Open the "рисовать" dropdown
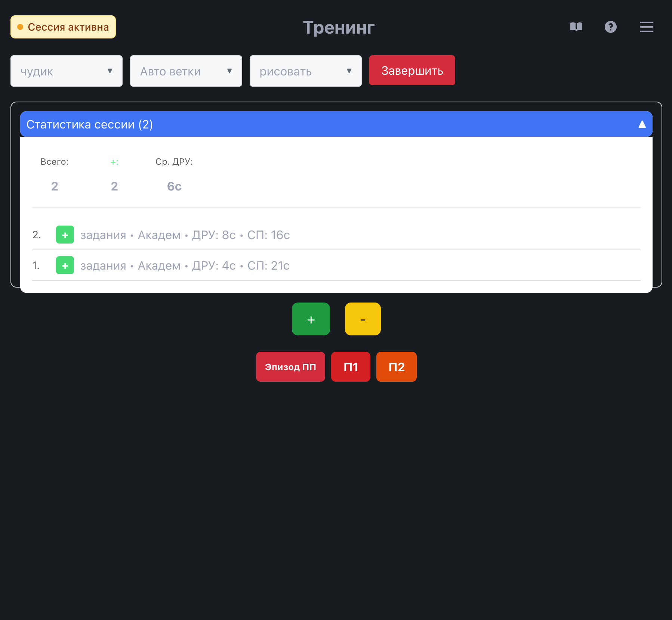The height and width of the screenshot is (620, 672). click(306, 71)
